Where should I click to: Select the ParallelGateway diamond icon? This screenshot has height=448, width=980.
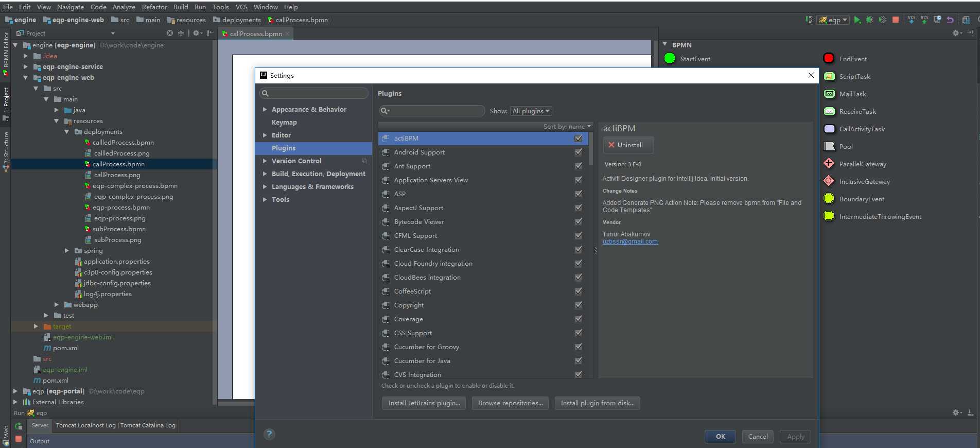click(x=829, y=164)
